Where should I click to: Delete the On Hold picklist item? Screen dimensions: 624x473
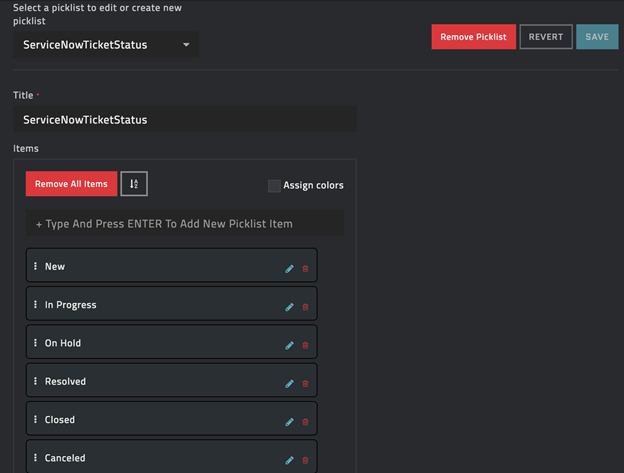[x=305, y=345]
